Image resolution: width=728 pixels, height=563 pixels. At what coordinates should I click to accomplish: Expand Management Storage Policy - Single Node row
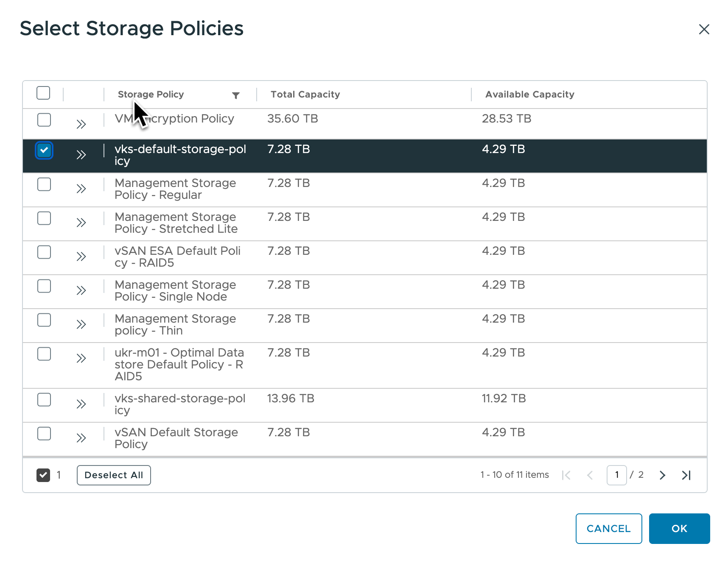click(81, 290)
